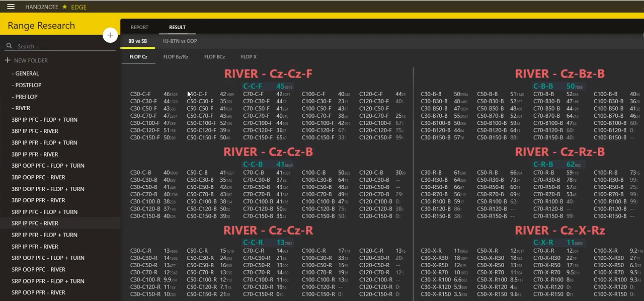Select SRP OOP PFC - RIVER

38,269
